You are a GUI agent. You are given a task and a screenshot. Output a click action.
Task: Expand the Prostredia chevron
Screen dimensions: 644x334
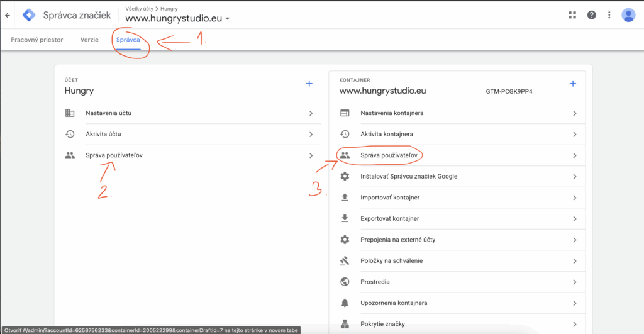[x=575, y=282]
